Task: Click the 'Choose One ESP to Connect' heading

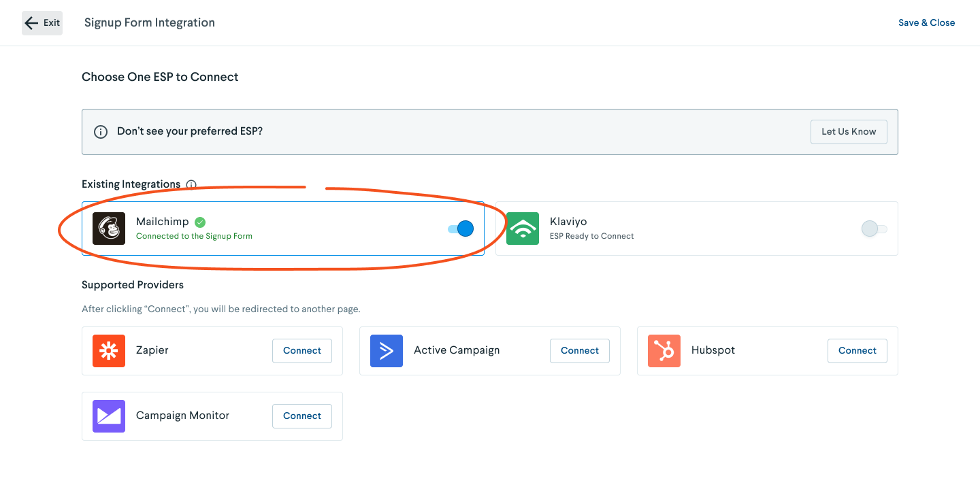Action: [160, 78]
